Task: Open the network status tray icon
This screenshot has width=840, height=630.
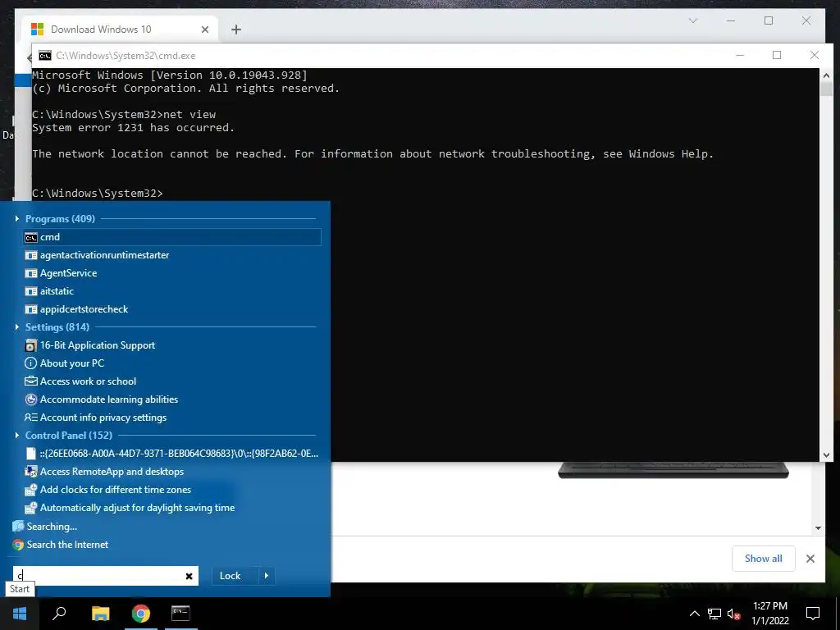Action: (714, 614)
